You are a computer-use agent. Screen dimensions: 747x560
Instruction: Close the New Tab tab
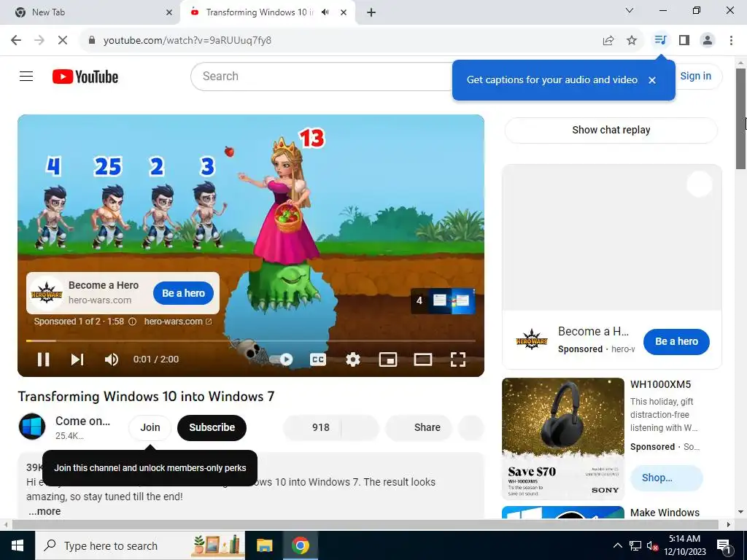tap(169, 12)
